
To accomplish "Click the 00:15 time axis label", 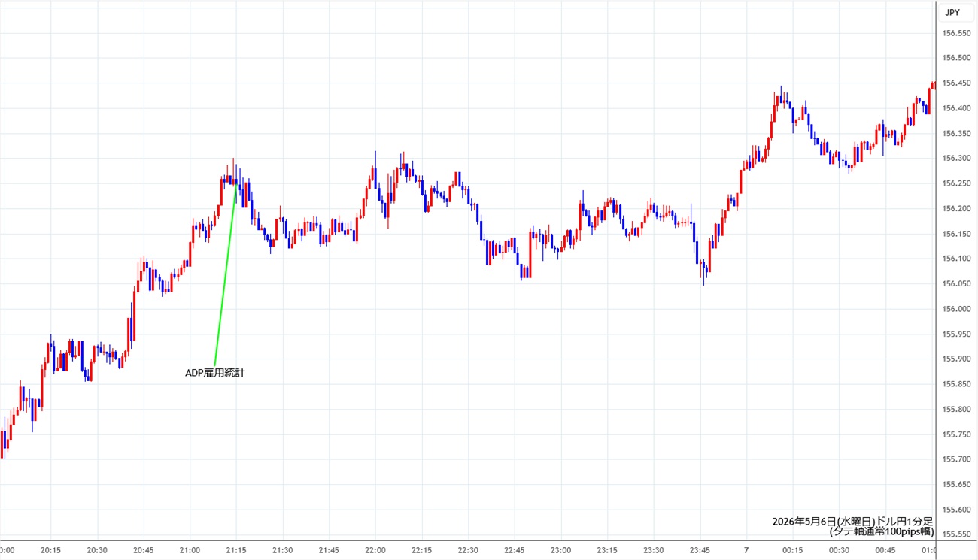I will click(792, 550).
